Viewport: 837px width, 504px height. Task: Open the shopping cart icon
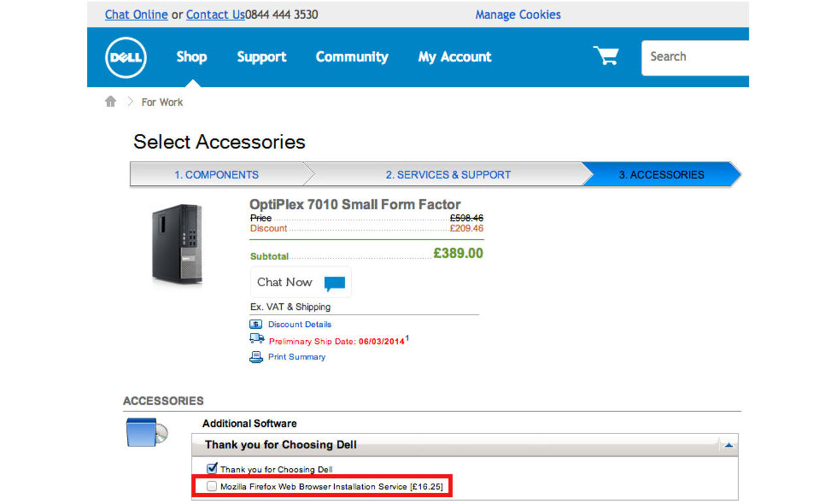pyautogui.click(x=606, y=56)
